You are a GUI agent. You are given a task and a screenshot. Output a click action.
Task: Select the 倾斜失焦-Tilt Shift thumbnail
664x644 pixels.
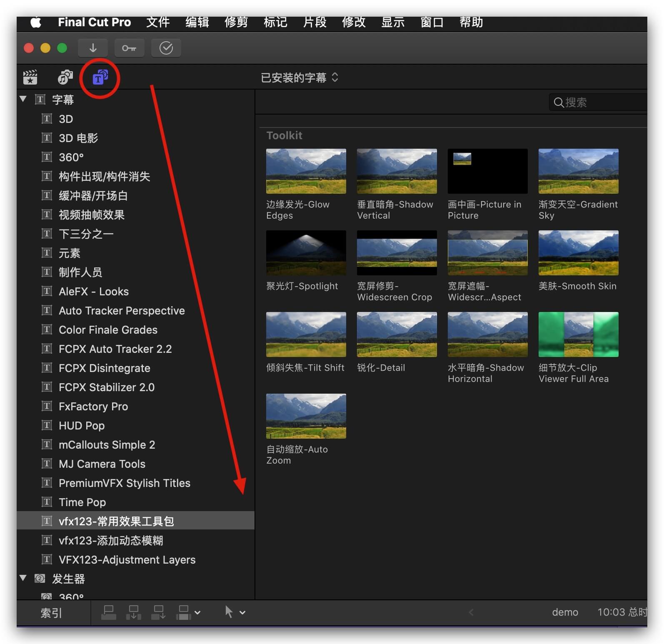click(x=306, y=334)
